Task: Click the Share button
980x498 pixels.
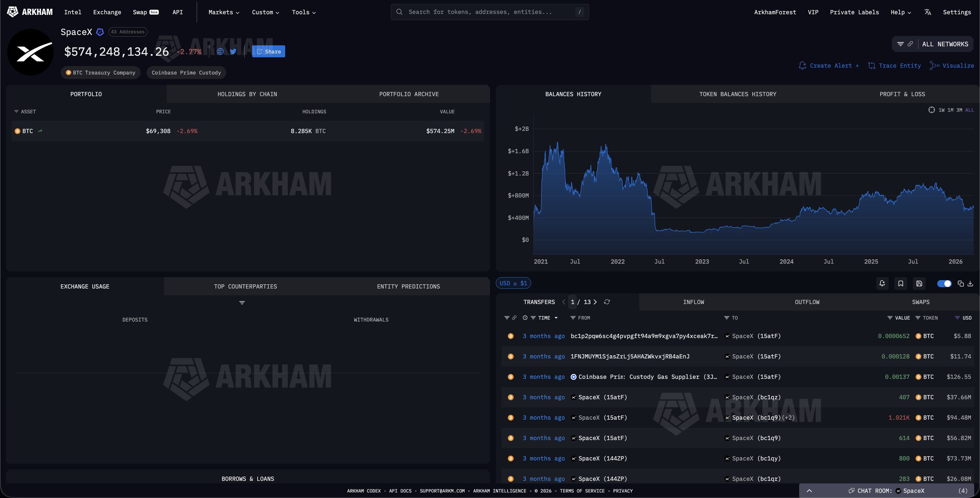Action: pyautogui.click(x=269, y=51)
